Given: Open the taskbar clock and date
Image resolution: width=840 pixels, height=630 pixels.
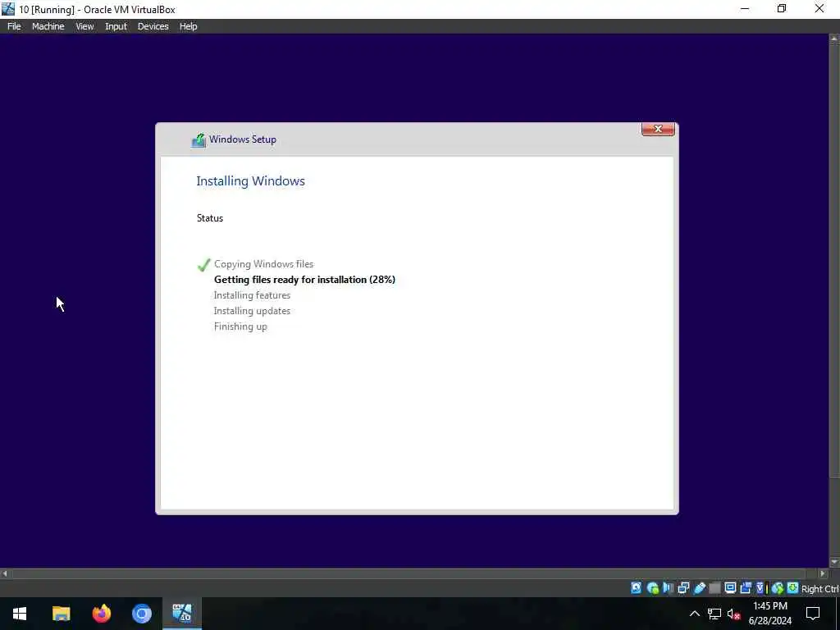Looking at the screenshot, I should [x=769, y=614].
